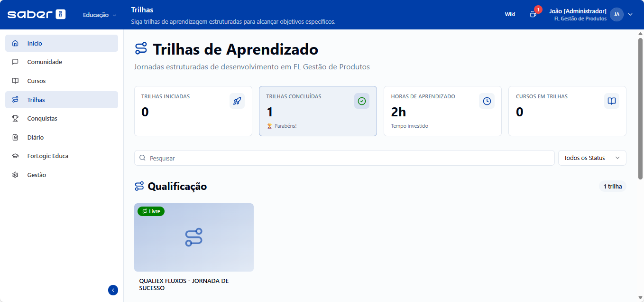Navigate to Conquistas in the sidebar

pos(42,119)
